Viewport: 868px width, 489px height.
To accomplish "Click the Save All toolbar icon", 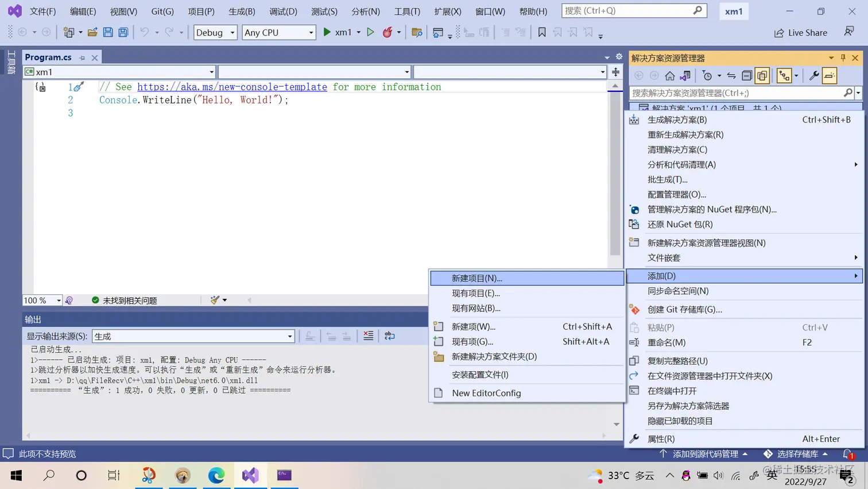I will (x=123, y=33).
